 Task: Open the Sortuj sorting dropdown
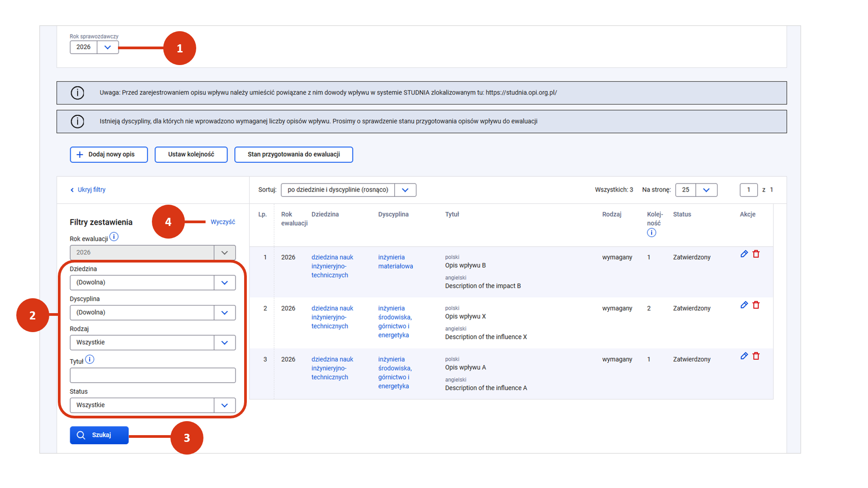[405, 190]
